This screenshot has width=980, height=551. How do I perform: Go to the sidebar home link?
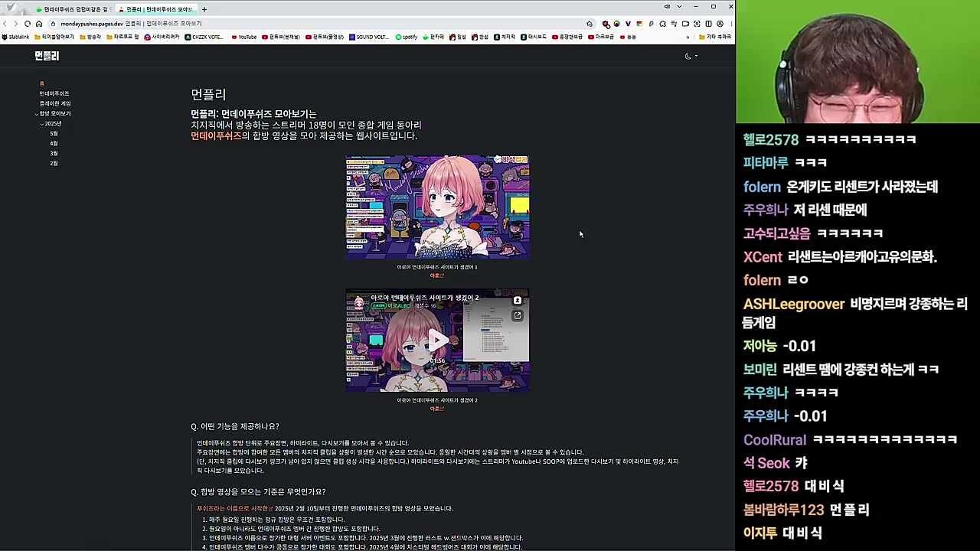point(42,83)
